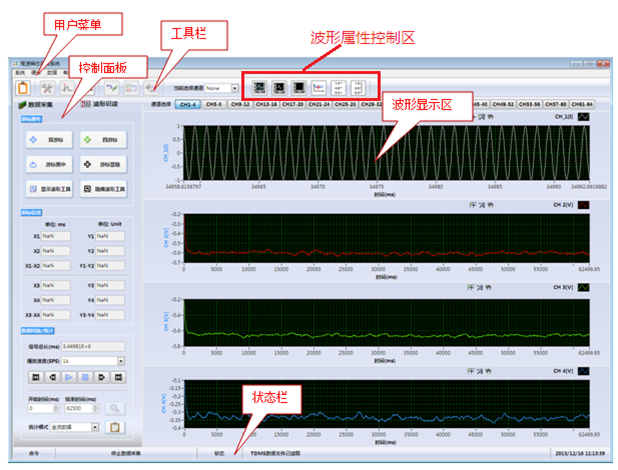Click the orange clipboard icon in toolbar
Viewport: 618px width, 470px height.
pos(23,87)
